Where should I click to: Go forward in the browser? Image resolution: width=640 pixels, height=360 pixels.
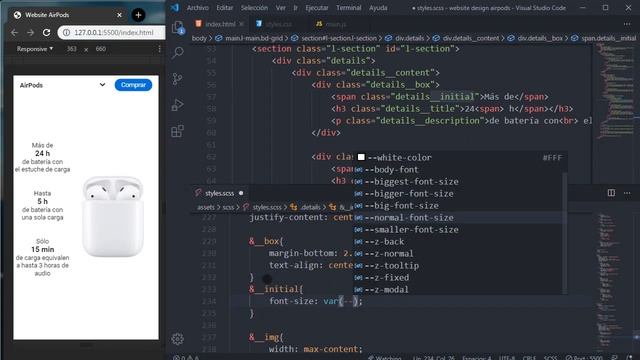31,32
